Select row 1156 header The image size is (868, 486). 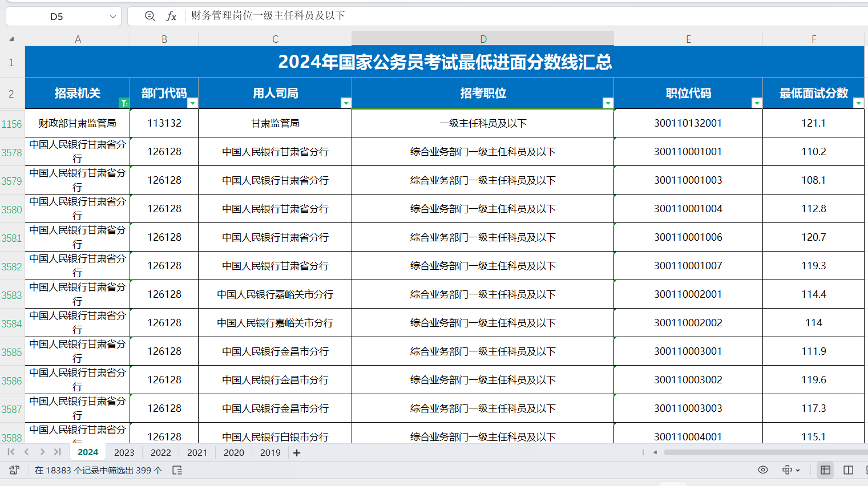point(11,124)
